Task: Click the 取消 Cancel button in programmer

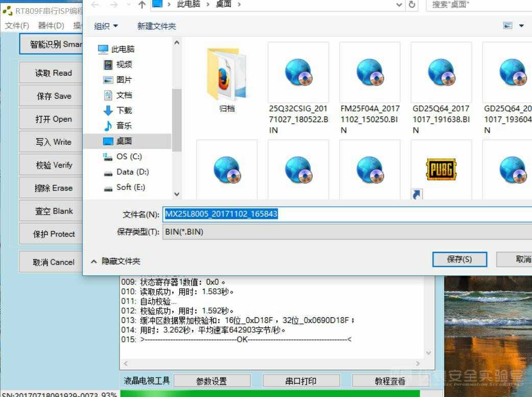Action: click(51, 262)
